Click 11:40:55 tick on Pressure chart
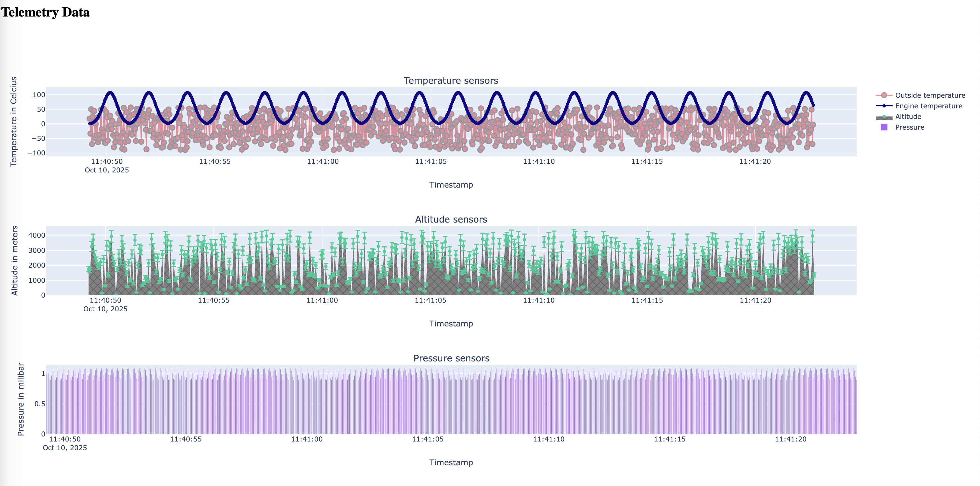The width and height of the screenshot is (980, 486). pos(186,439)
